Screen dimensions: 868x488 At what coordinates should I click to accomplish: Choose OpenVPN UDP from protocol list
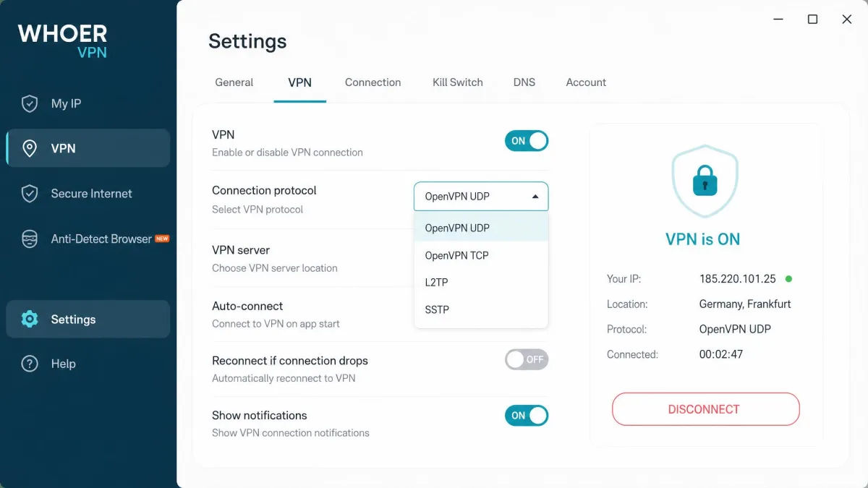(481, 228)
